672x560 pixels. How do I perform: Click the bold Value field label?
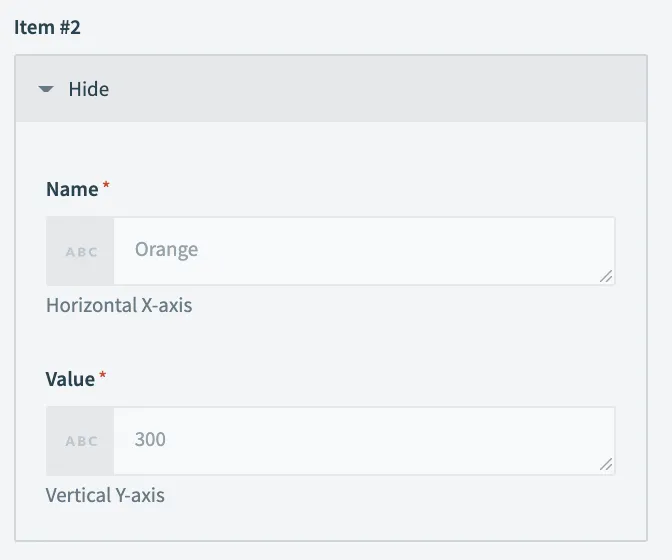[70, 379]
